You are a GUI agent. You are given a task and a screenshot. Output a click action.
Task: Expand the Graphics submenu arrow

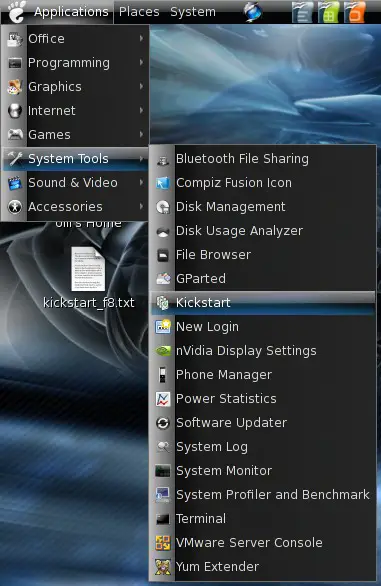tap(141, 86)
